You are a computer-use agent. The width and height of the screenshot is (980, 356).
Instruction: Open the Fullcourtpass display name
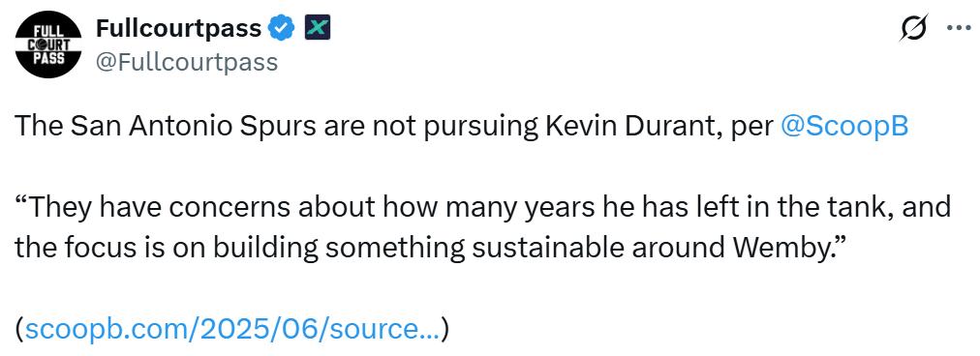tap(179, 28)
